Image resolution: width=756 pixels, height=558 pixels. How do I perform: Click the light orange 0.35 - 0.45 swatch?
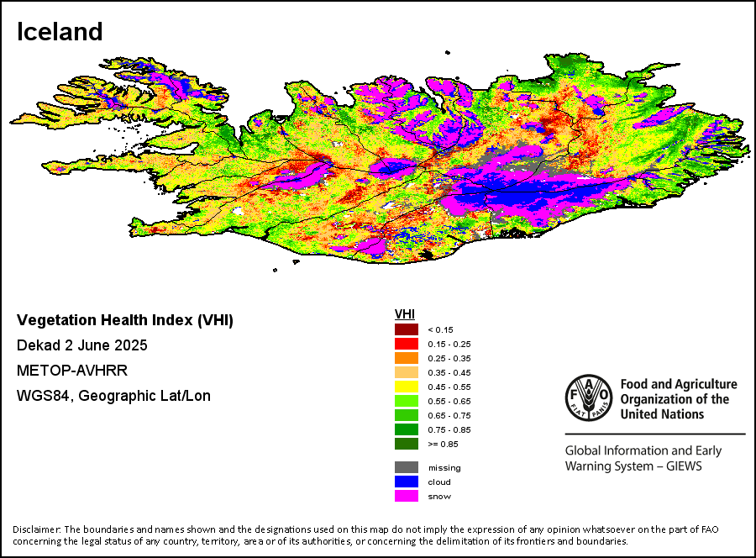407,372
